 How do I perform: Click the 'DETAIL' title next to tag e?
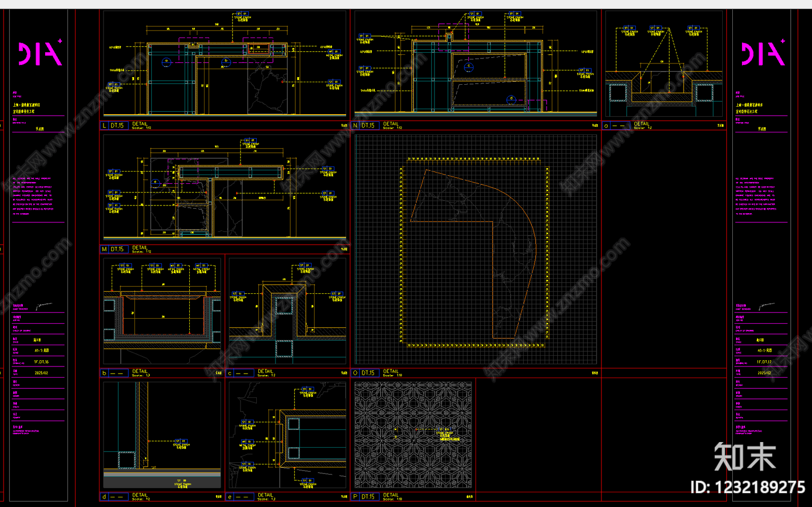pos(265,495)
